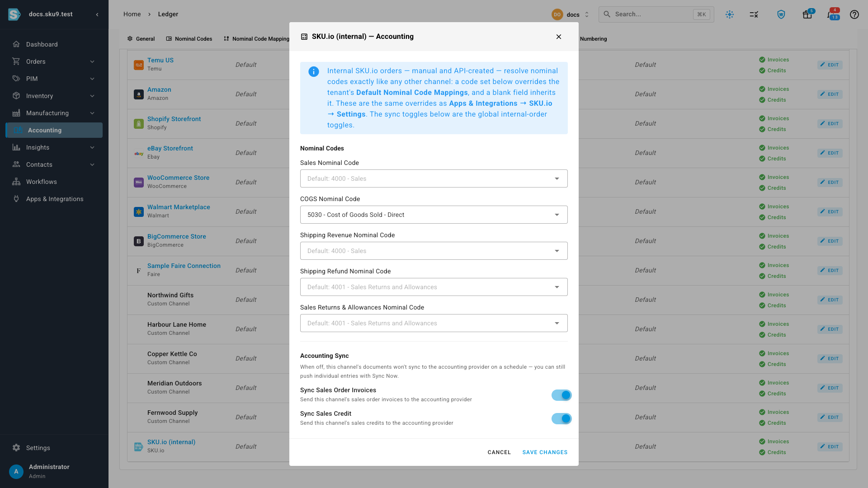This screenshot has width=868, height=488.
Task: Click the checklist tasks icon in the top bar
Action: (x=754, y=14)
